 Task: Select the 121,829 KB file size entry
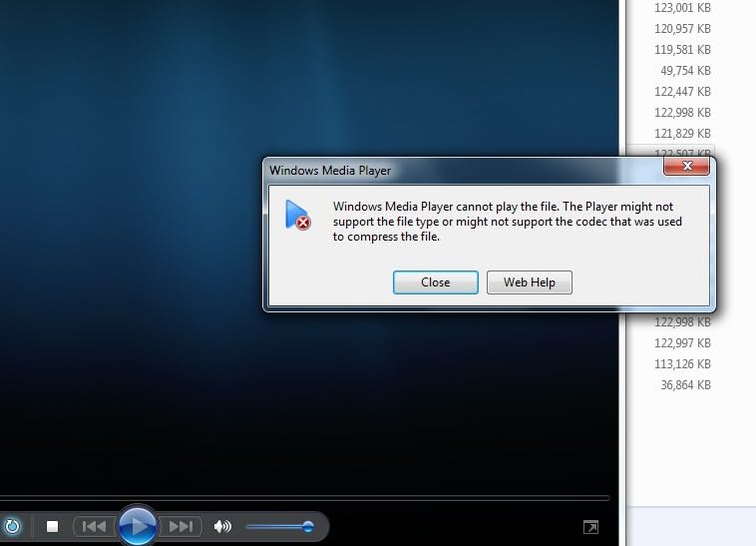point(682,134)
